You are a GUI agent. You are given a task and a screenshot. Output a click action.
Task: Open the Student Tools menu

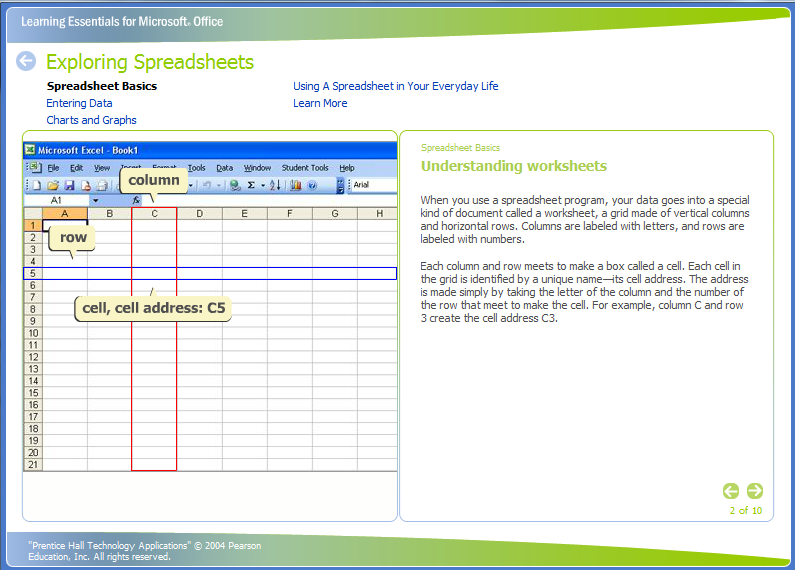[x=305, y=168]
